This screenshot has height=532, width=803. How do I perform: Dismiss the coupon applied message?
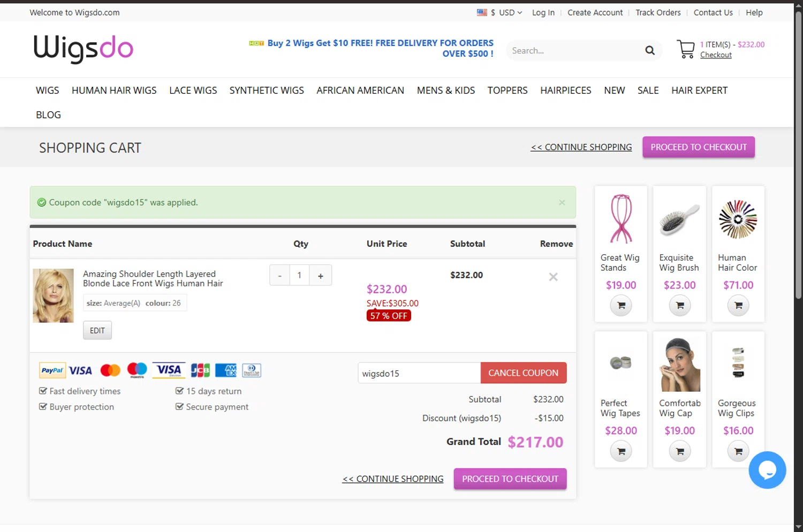[562, 202]
